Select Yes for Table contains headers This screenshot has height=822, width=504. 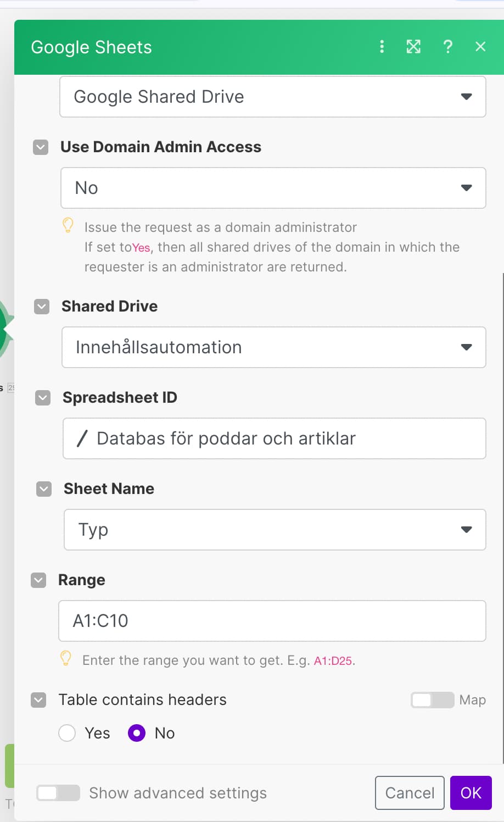tap(67, 733)
